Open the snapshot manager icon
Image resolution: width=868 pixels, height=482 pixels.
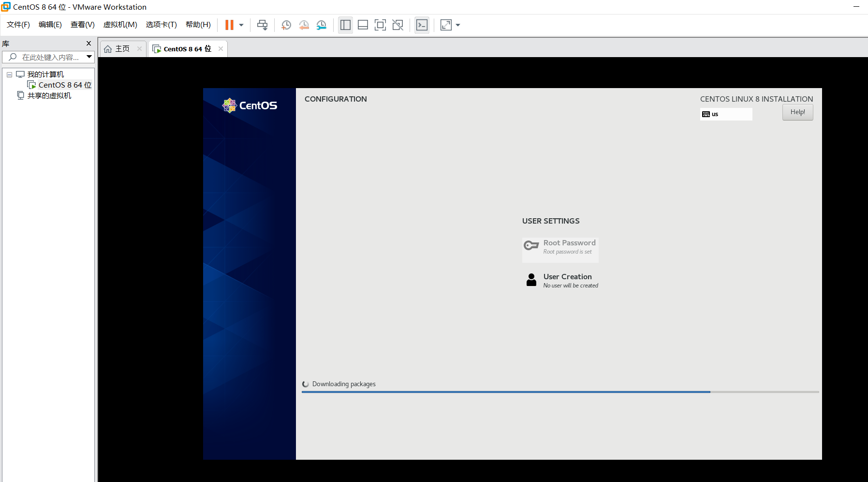322,25
